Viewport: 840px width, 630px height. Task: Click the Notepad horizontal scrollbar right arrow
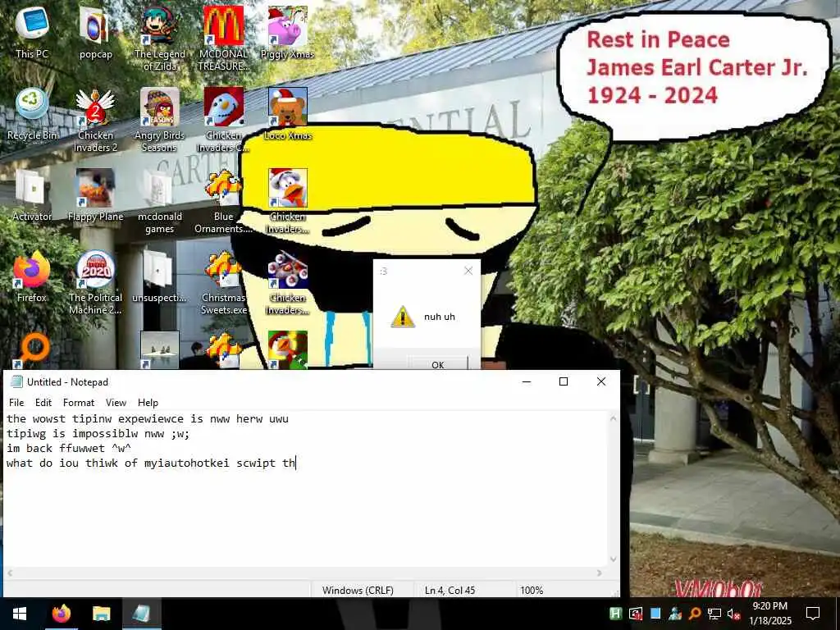tap(600, 573)
